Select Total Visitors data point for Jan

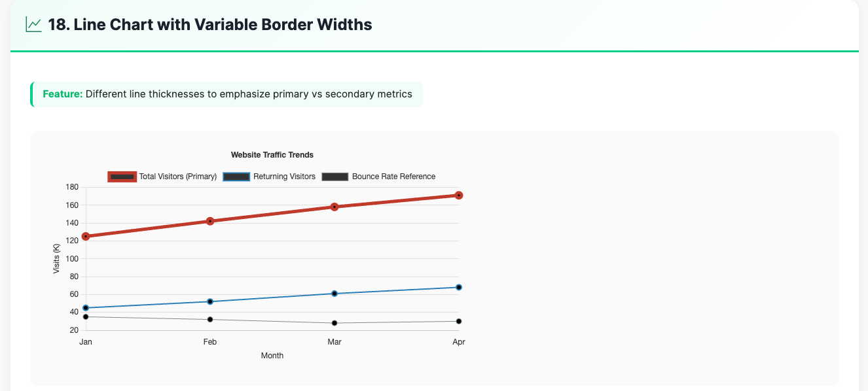[x=86, y=236]
